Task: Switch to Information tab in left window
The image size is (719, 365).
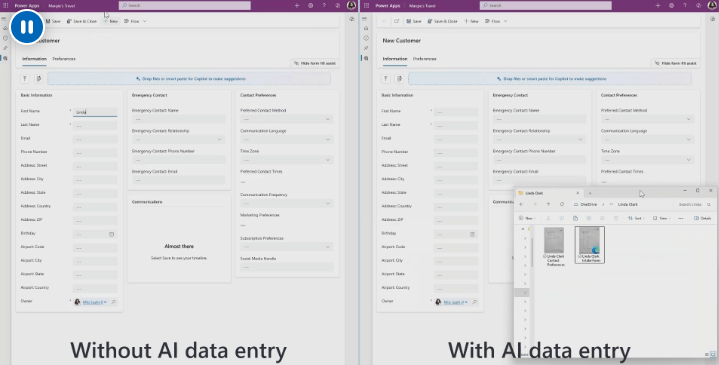Action: (x=34, y=59)
